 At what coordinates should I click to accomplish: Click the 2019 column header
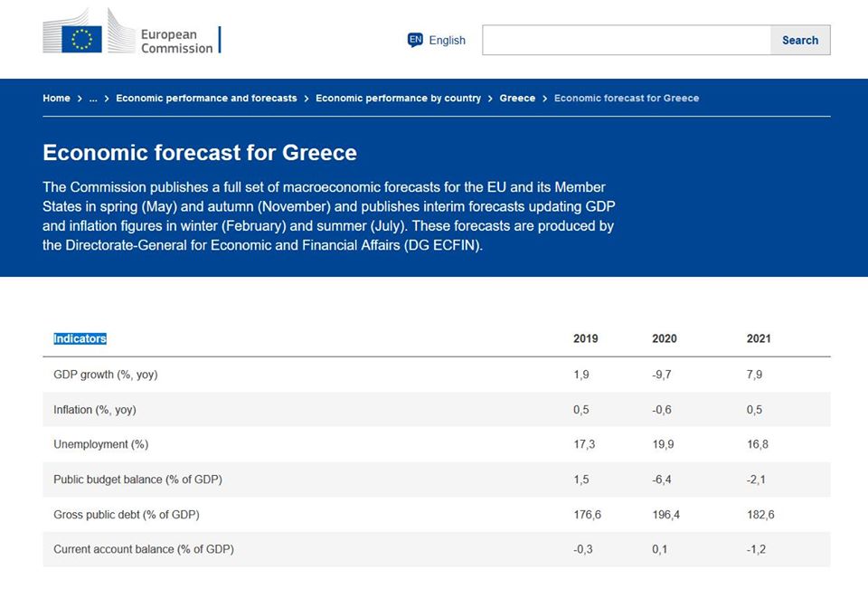[x=585, y=338]
